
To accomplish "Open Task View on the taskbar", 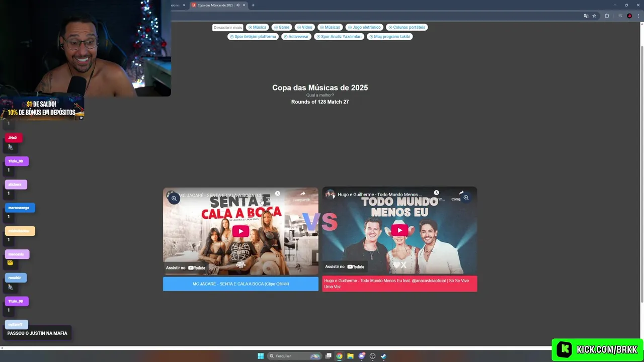I will coord(328,356).
